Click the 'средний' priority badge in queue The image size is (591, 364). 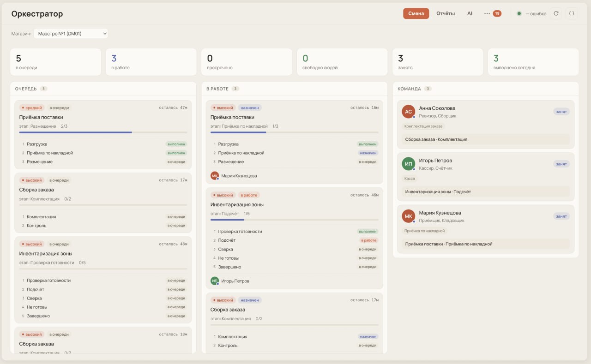[31, 107]
